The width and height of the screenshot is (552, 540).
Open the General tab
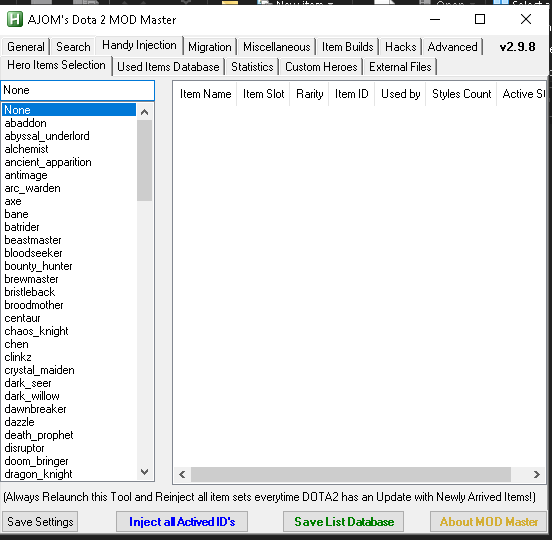(x=25, y=47)
